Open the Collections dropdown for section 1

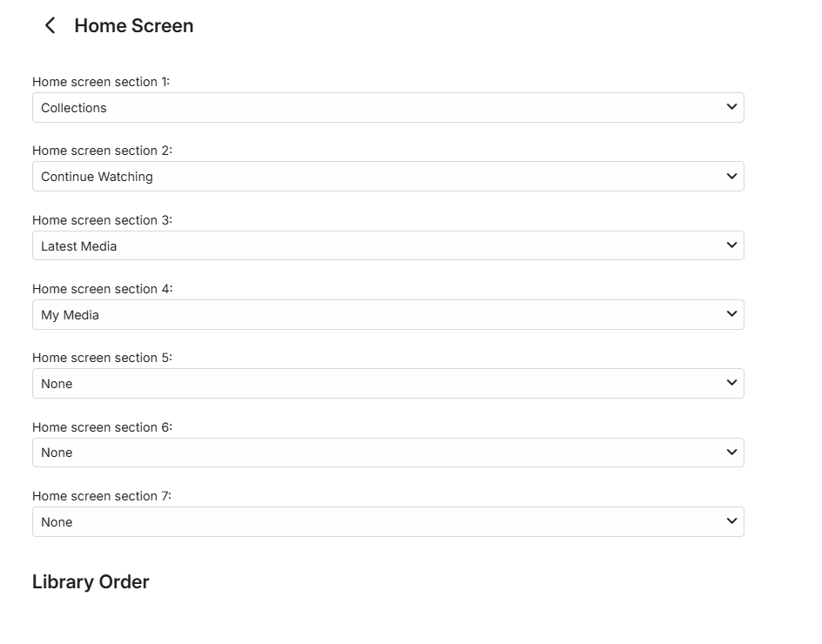pos(387,108)
